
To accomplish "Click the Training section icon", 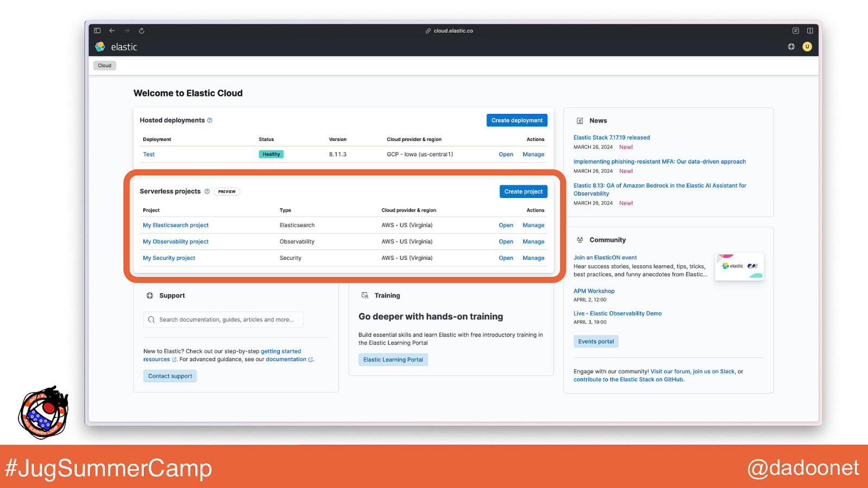I will click(365, 296).
